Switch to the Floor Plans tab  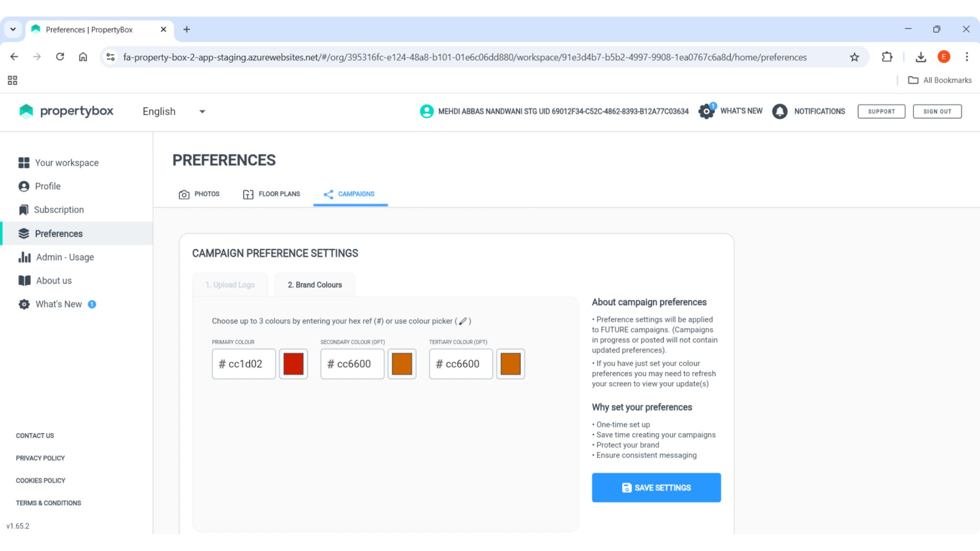pos(271,194)
